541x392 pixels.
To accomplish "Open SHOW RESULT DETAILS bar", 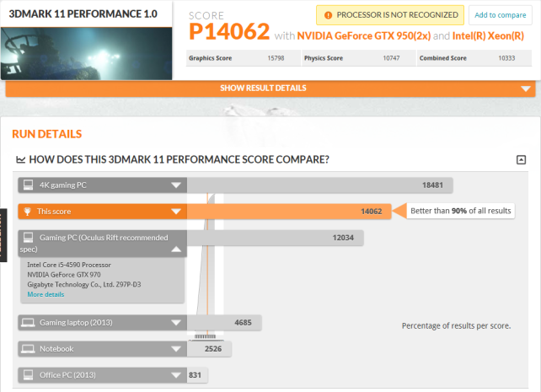I will pyautogui.click(x=270, y=89).
